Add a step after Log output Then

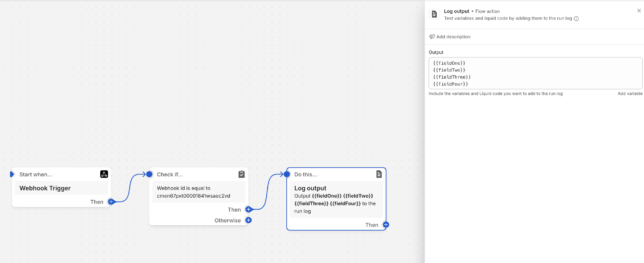(x=386, y=225)
